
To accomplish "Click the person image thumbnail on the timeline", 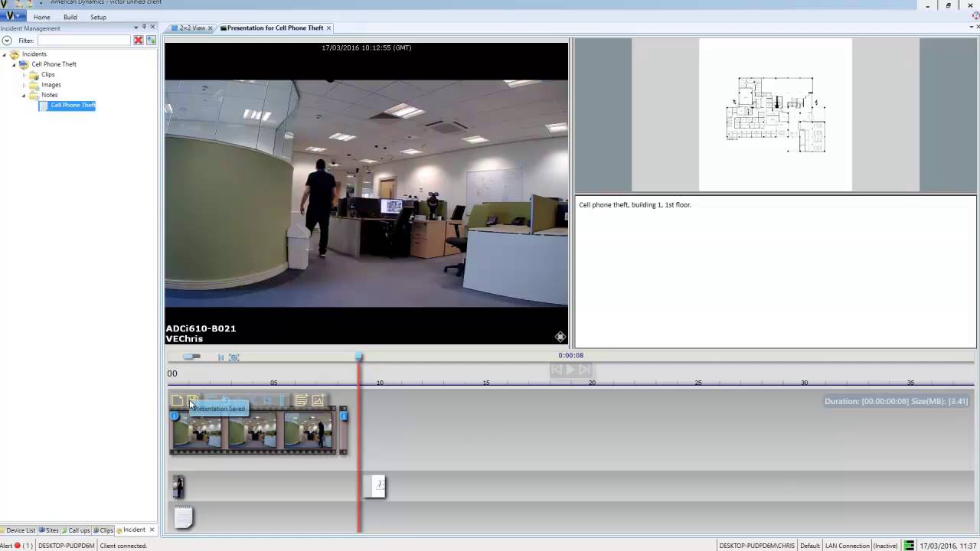I will (x=178, y=487).
